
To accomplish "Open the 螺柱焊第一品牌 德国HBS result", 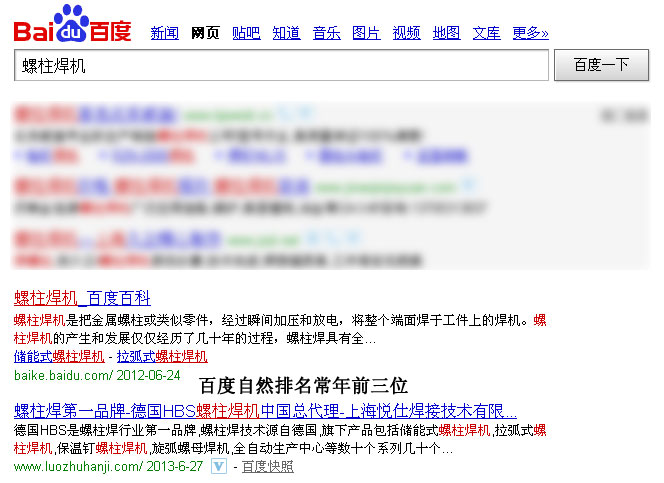I will point(265,411).
